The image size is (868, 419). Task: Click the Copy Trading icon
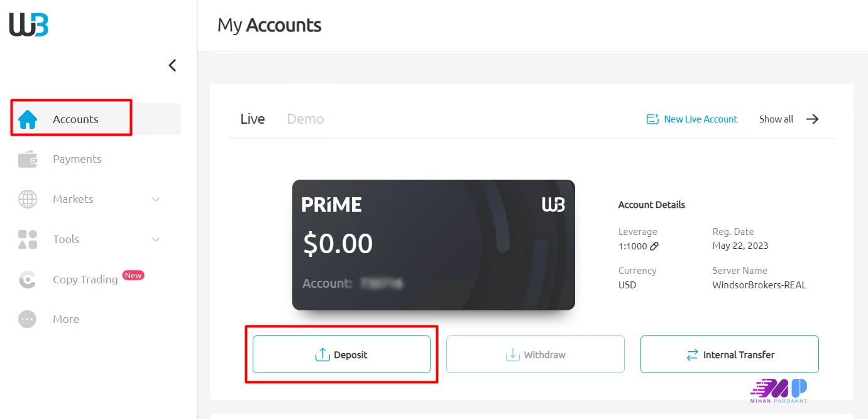pyautogui.click(x=28, y=280)
